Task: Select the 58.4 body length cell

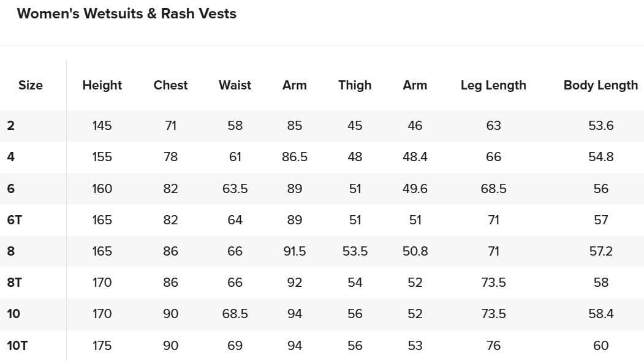Action: click(x=600, y=314)
